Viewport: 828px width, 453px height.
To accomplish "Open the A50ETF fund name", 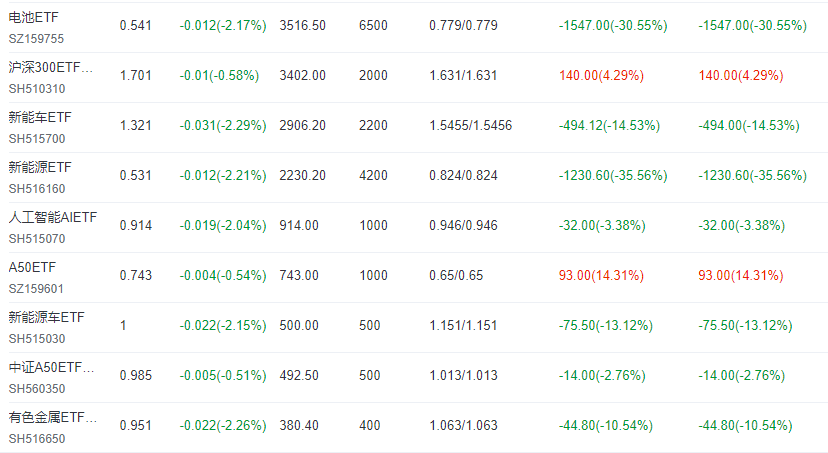I will point(32,268).
